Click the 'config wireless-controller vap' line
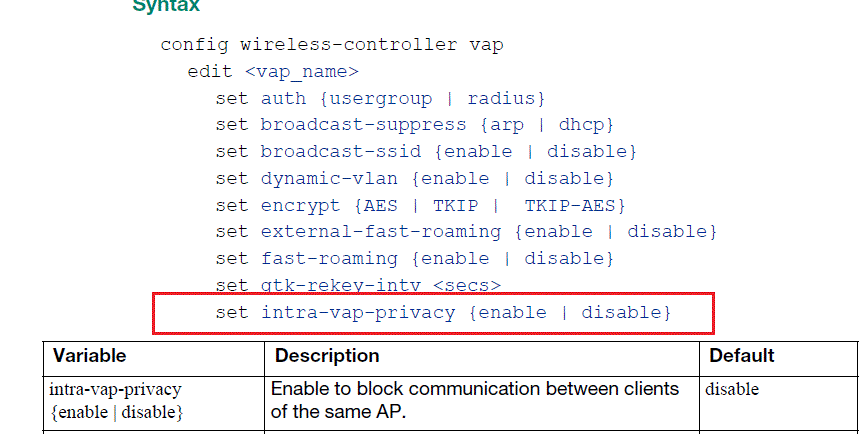The height and width of the screenshot is (436, 861). pyautogui.click(x=332, y=45)
